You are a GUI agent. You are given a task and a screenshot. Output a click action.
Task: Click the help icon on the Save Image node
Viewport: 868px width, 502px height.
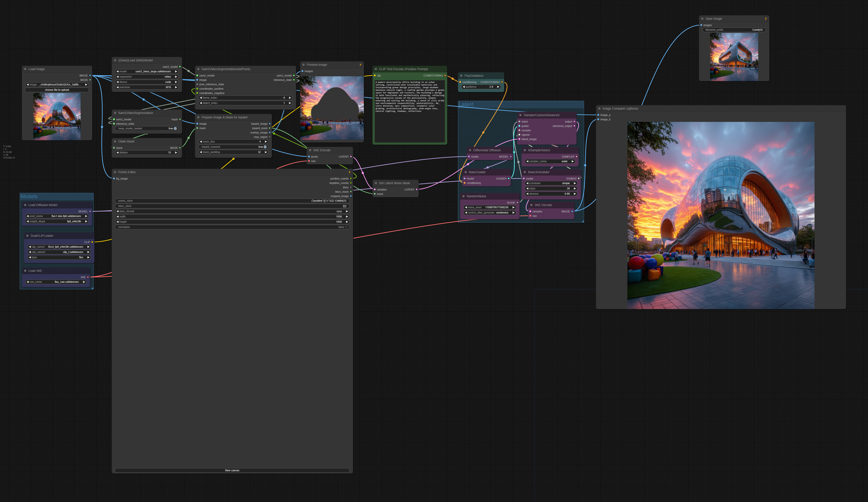pos(766,19)
